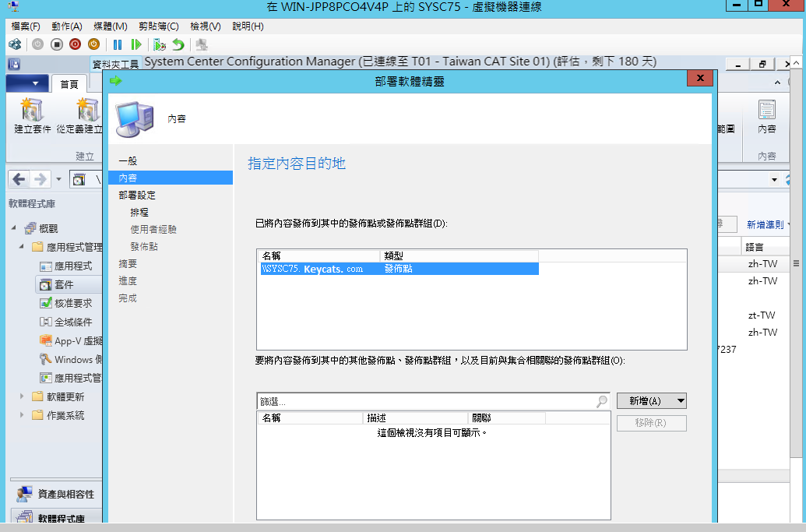Select the WSYSC75.Keycats.com distribution point row
This screenshot has height=532, width=806.
click(x=399, y=269)
